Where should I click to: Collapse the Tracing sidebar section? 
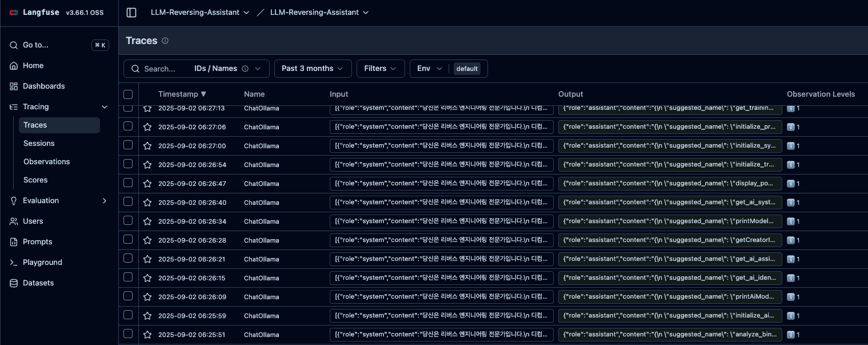105,107
